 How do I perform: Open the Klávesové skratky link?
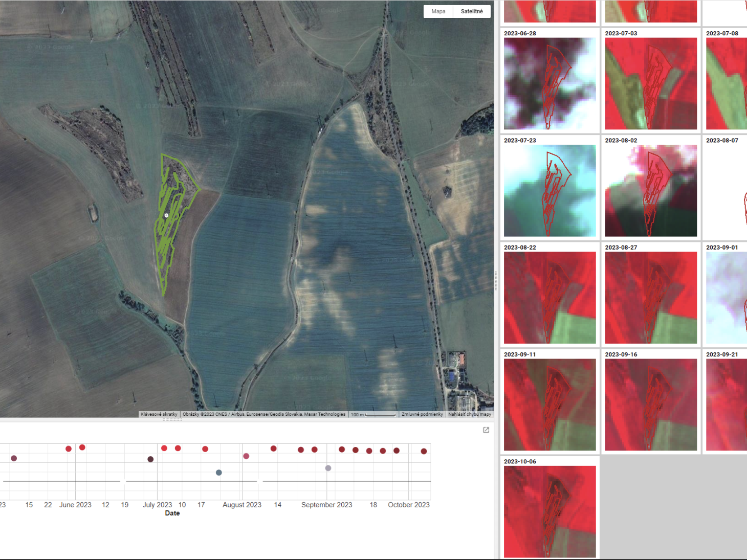click(x=159, y=414)
